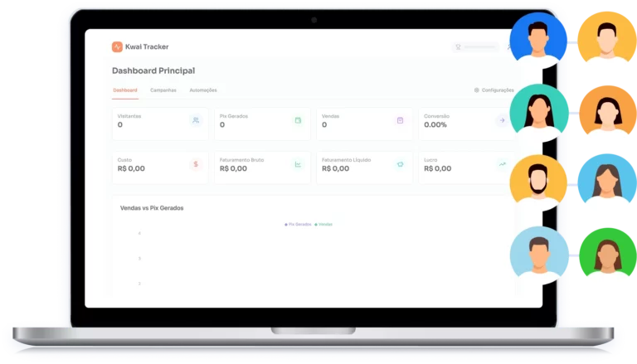Image resolution: width=637 pixels, height=364 pixels.
Task: Click the Faturamento Líquido piggy icon
Action: (400, 164)
